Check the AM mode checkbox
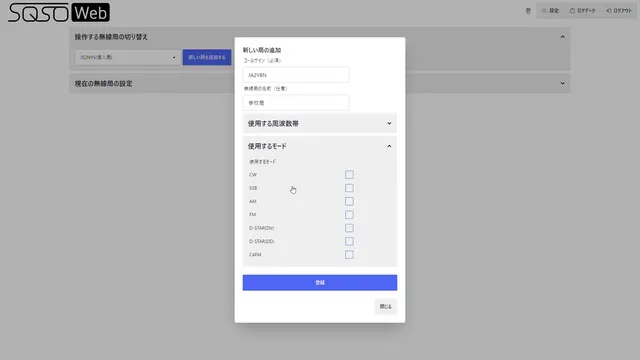Screen dimensions: 640x360 point(349,201)
